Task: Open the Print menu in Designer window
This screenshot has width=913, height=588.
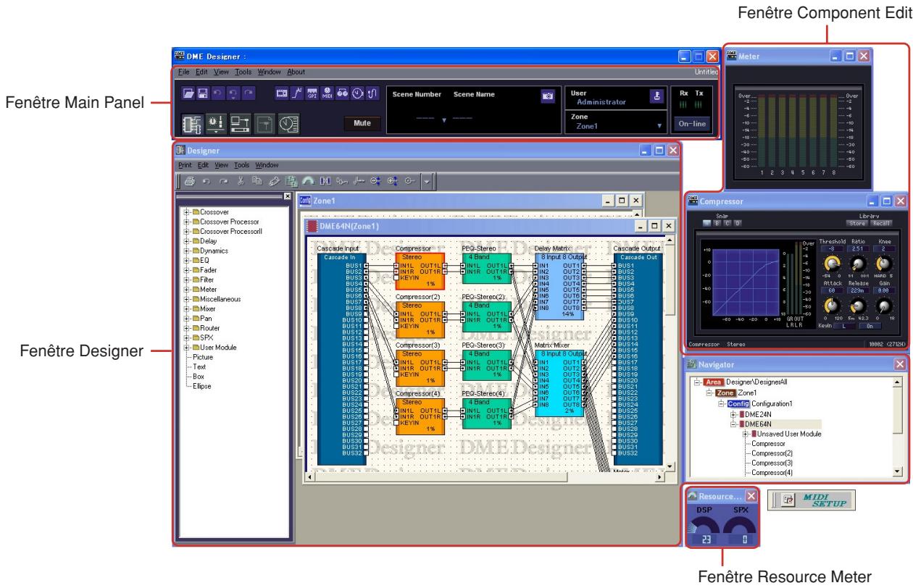Action: [185, 165]
